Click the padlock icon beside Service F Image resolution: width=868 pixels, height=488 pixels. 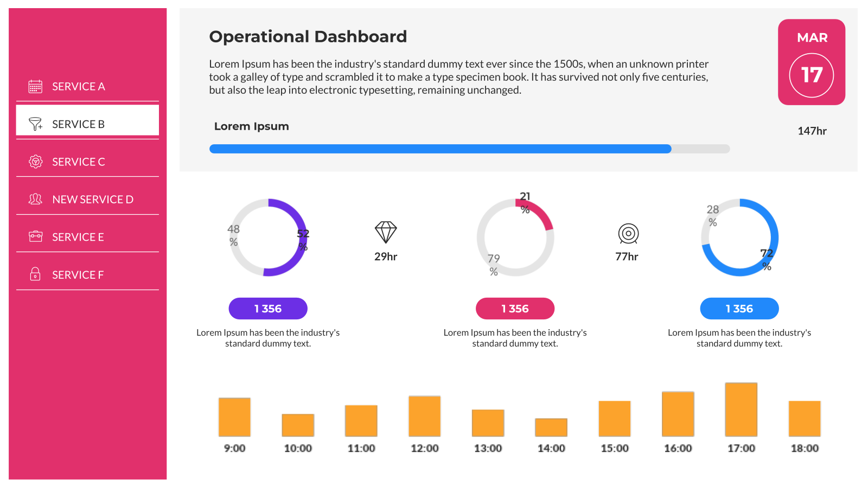click(x=35, y=274)
